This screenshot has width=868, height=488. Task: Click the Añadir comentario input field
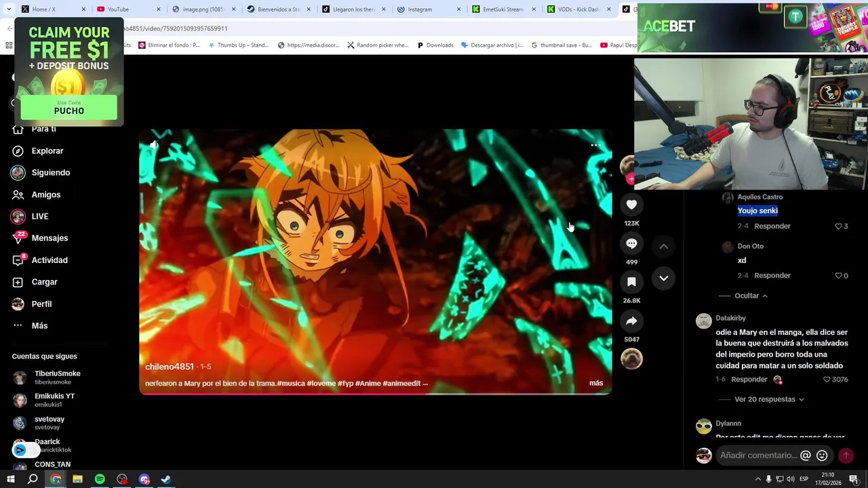tap(758, 455)
